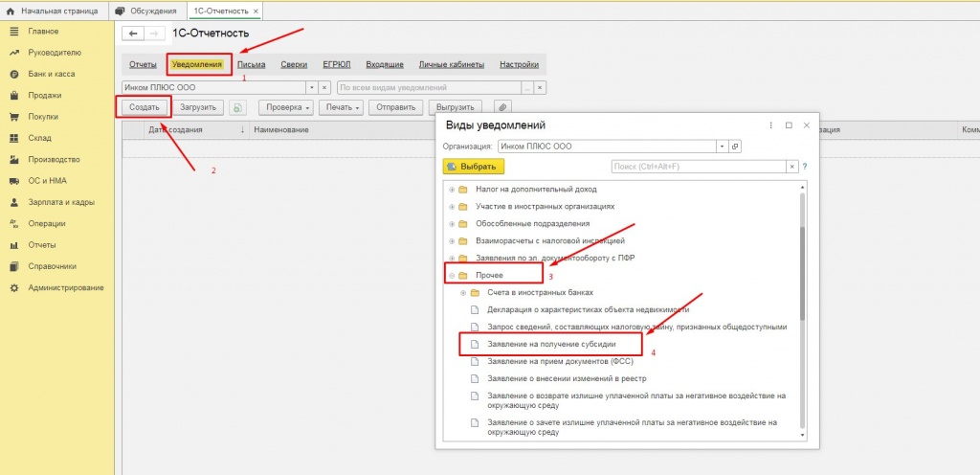The height and width of the screenshot is (475, 980).
Task: Open the Справочники section
Action: click(52, 265)
